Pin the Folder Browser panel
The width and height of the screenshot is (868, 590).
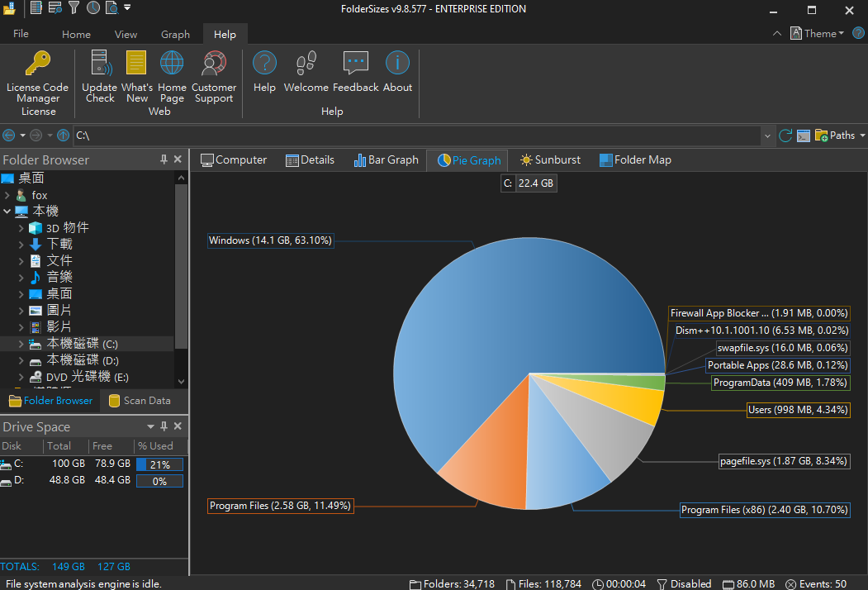coord(164,159)
